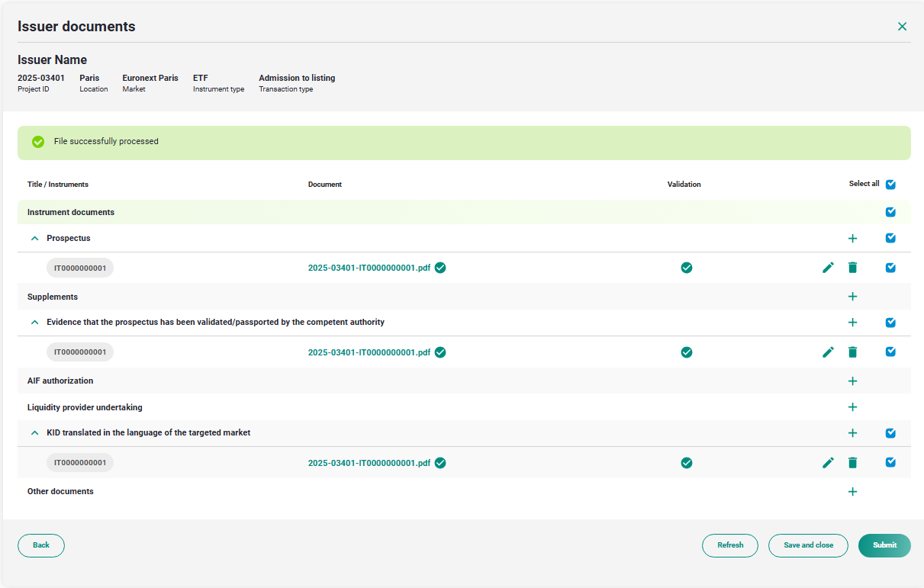924x588 pixels.
Task: Add a document under AIF authorization
Action: tap(852, 381)
